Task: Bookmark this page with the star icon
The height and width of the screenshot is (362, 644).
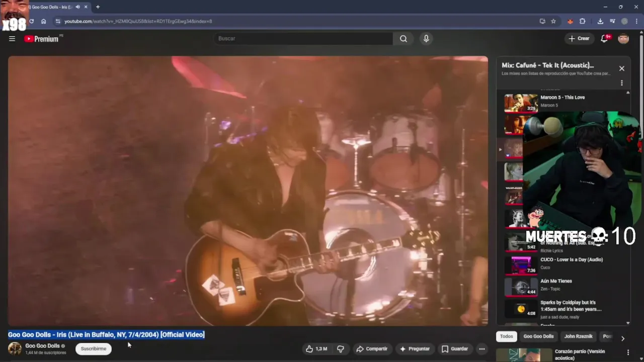Action: pos(553,21)
